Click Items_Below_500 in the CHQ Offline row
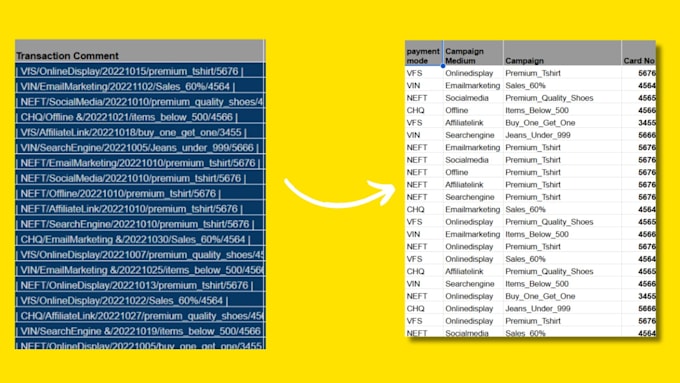 coord(537,110)
